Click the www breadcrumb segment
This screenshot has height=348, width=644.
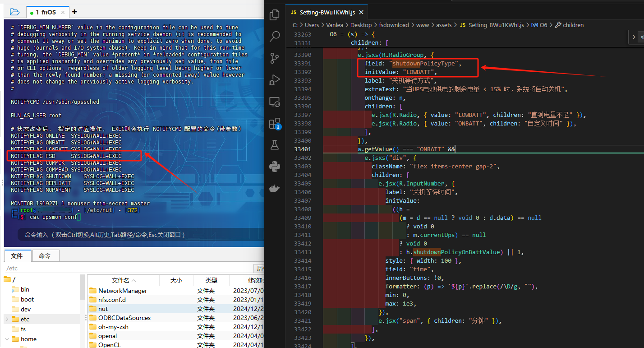click(x=422, y=25)
